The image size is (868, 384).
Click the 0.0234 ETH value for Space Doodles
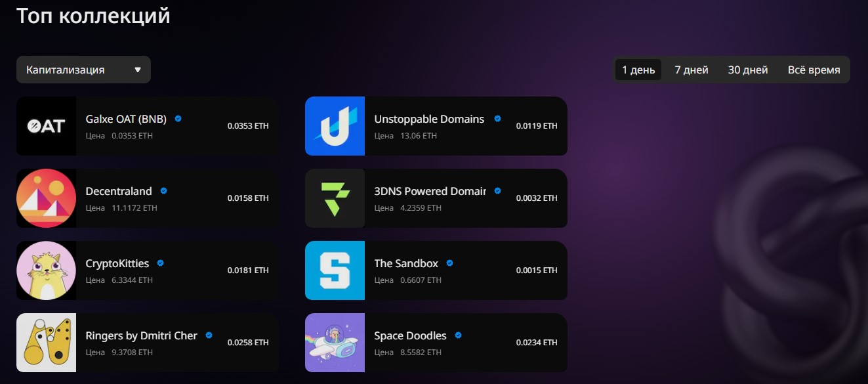[537, 343]
